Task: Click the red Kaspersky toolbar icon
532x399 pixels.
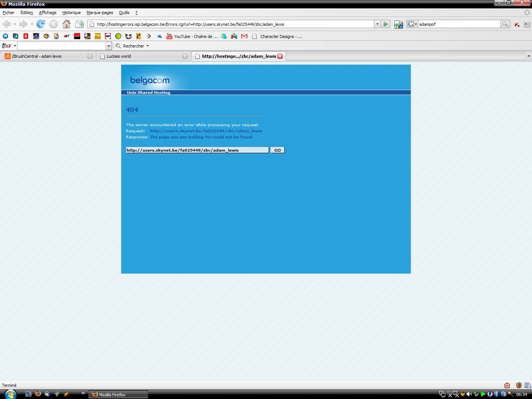Action: (x=517, y=24)
